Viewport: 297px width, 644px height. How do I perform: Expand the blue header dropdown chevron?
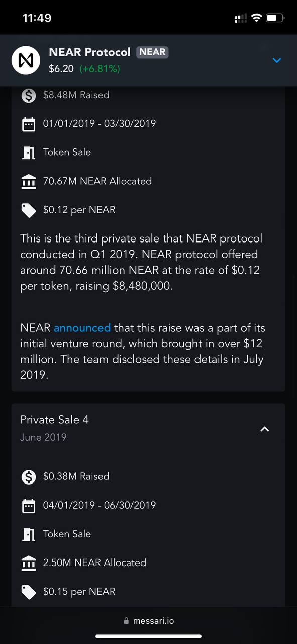277,60
